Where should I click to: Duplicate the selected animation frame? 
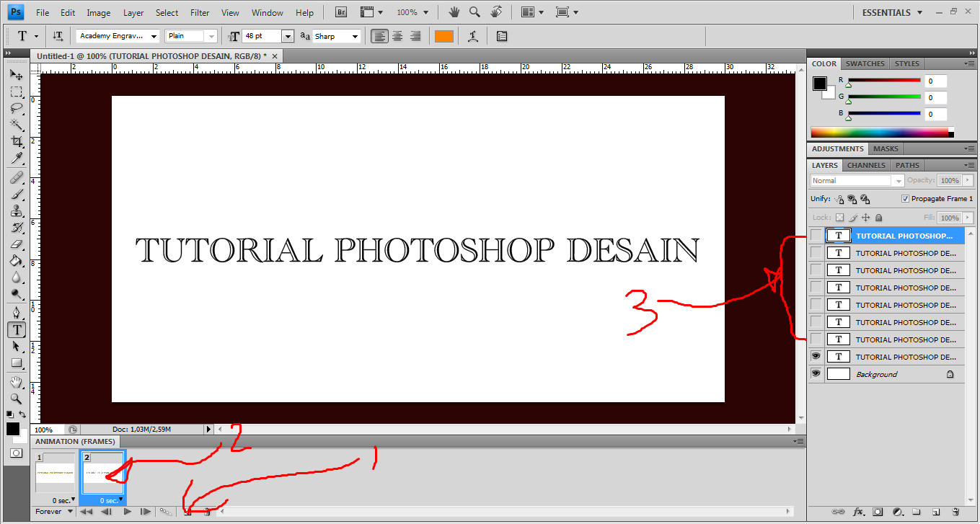pyautogui.click(x=187, y=512)
